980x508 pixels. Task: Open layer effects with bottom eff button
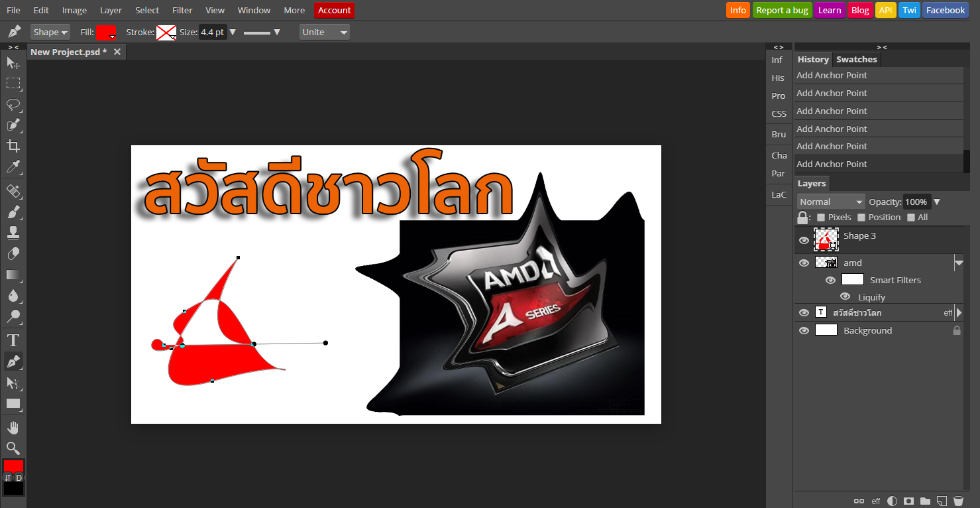click(x=876, y=501)
